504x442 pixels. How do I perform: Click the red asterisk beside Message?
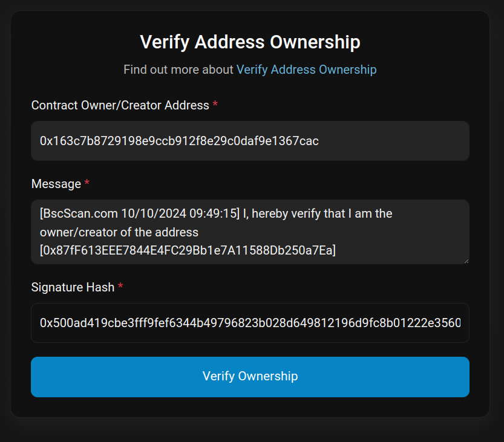[x=87, y=184]
